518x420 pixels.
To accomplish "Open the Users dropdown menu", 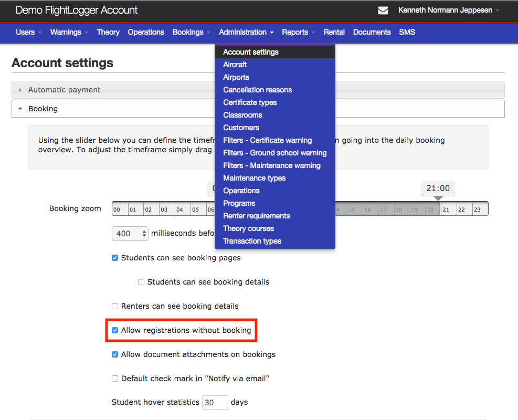I will 28,32.
